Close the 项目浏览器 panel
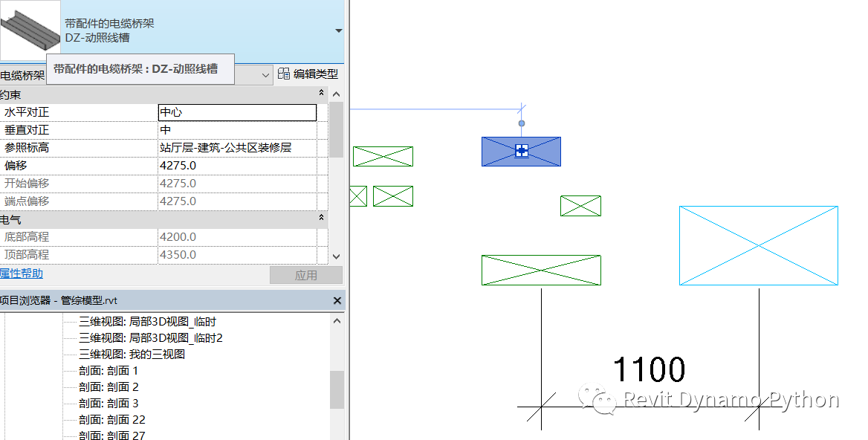868x440 pixels. coord(337,300)
